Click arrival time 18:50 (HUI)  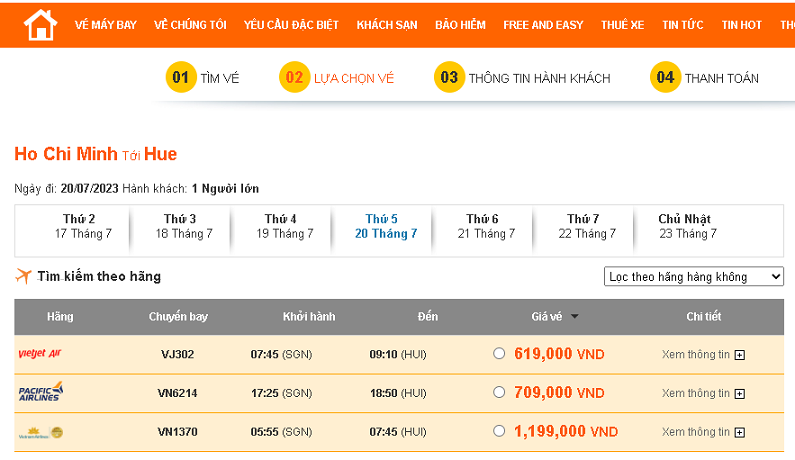(398, 393)
